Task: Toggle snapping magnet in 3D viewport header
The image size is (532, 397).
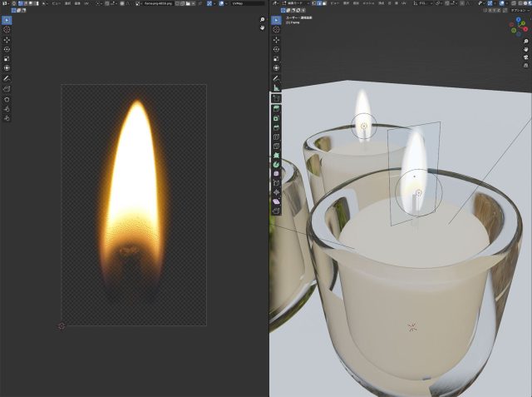Action: pyautogui.click(x=449, y=3)
